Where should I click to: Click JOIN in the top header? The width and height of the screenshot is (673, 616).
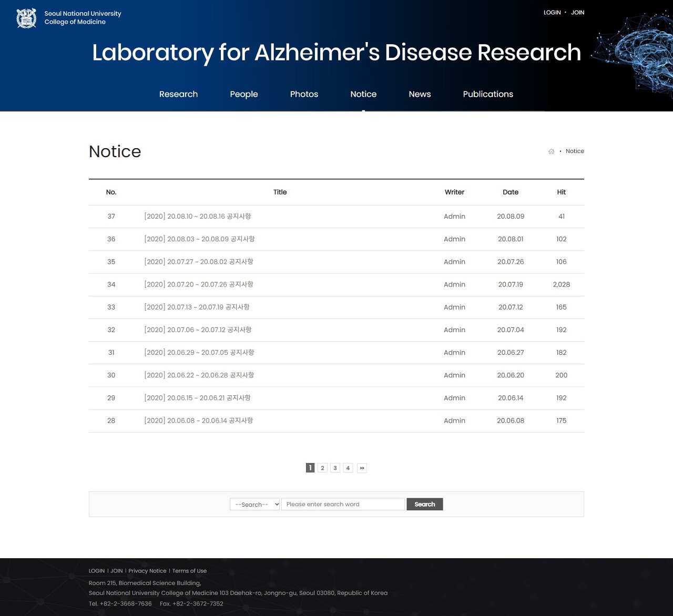(577, 13)
